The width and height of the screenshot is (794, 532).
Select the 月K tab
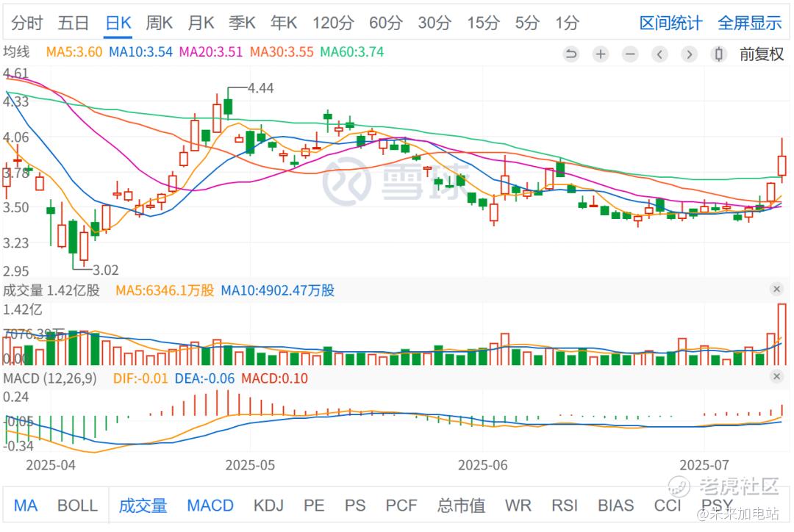pos(201,23)
